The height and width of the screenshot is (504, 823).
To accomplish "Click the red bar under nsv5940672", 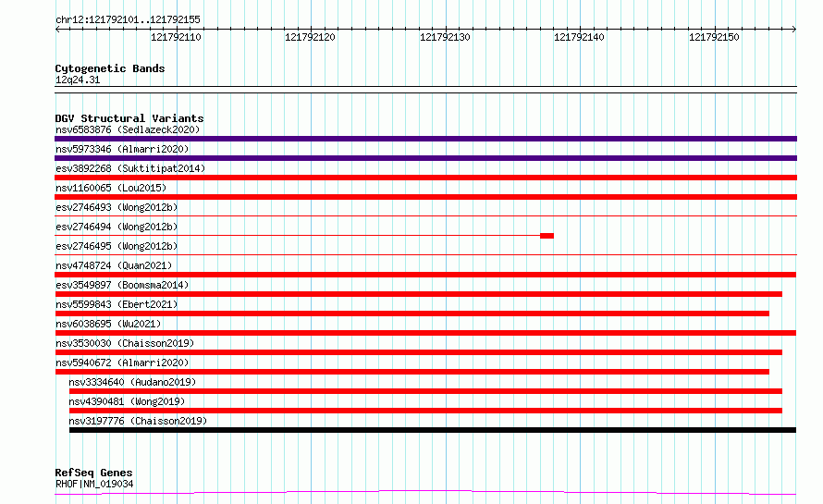I will pos(412,372).
